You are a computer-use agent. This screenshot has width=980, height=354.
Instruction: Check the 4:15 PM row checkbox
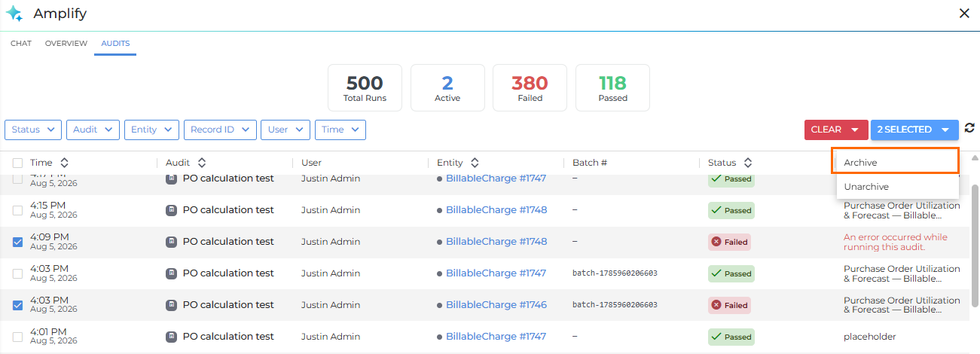click(x=17, y=210)
